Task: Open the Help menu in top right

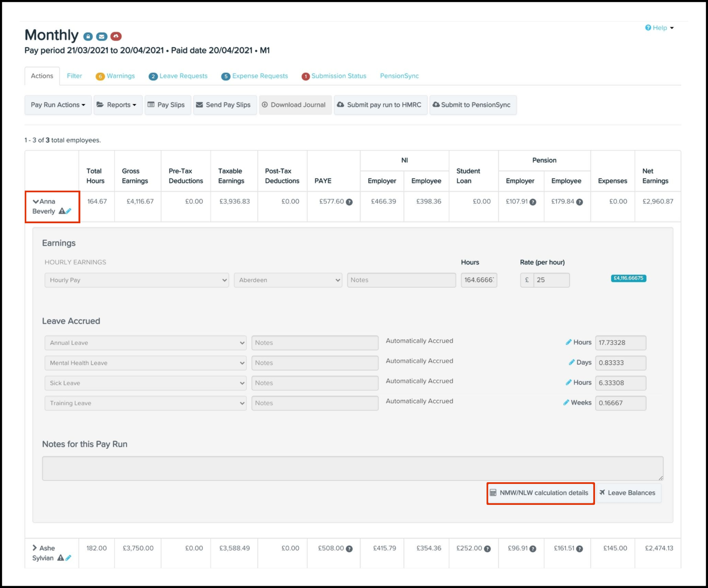Action: tap(659, 28)
